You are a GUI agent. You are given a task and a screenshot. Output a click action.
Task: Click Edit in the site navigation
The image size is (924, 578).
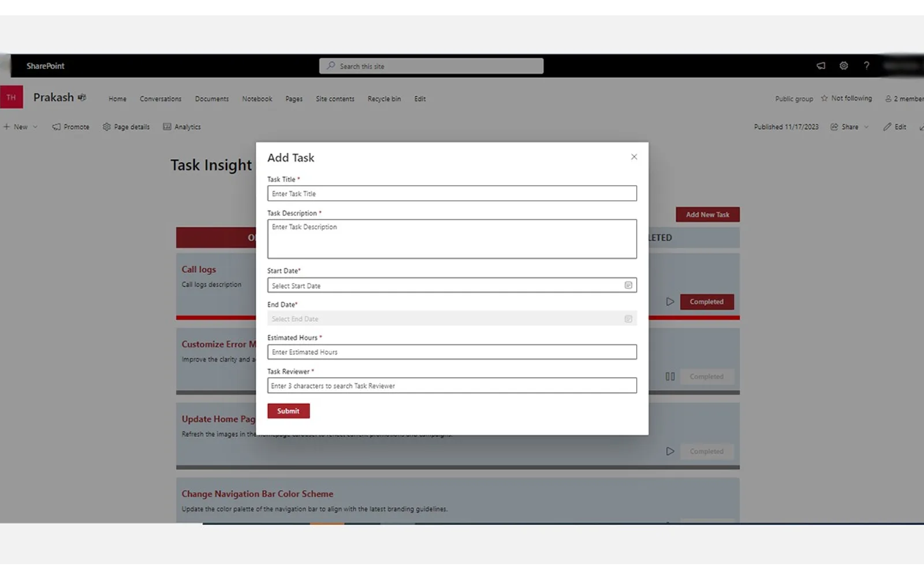tap(420, 99)
